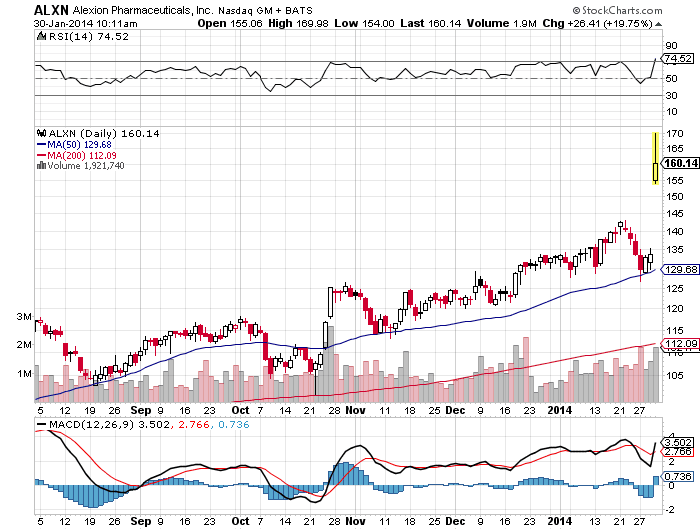700x530 pixels.
Task: Click the 30 level on RSI axis
Action: click(671, 95)
